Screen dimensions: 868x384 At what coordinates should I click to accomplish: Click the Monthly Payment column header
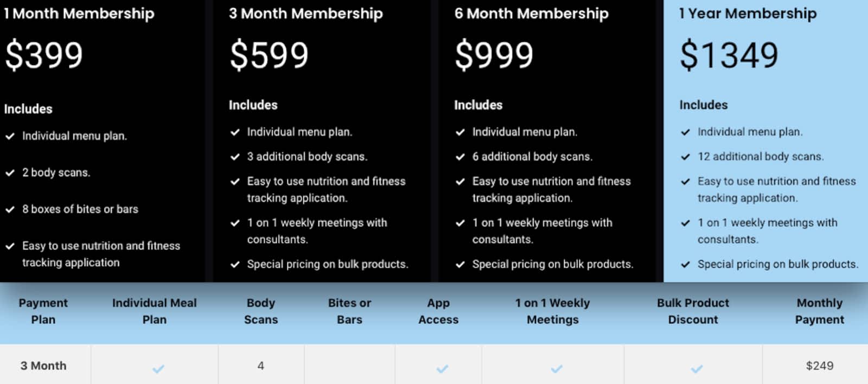tap(819, 311)
